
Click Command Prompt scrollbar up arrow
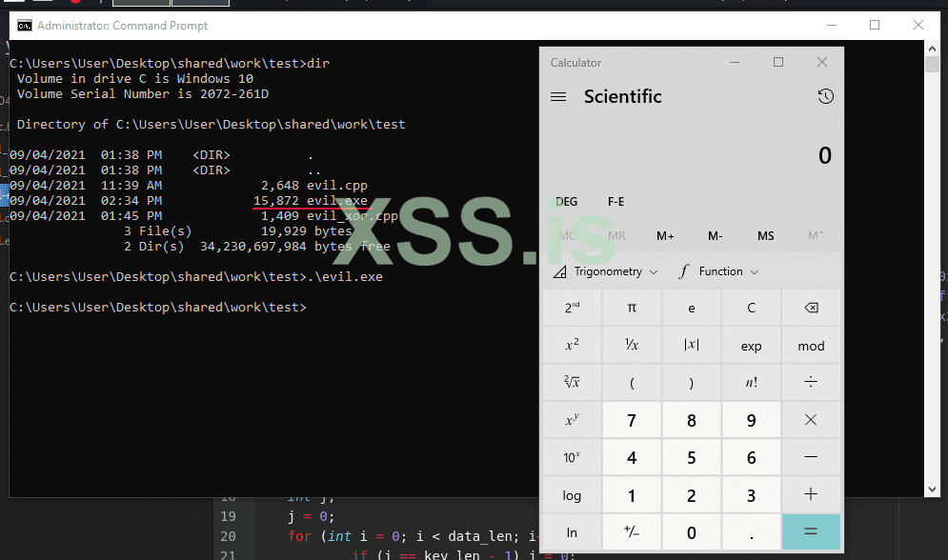pyautogui.click(x=932, y=48)
